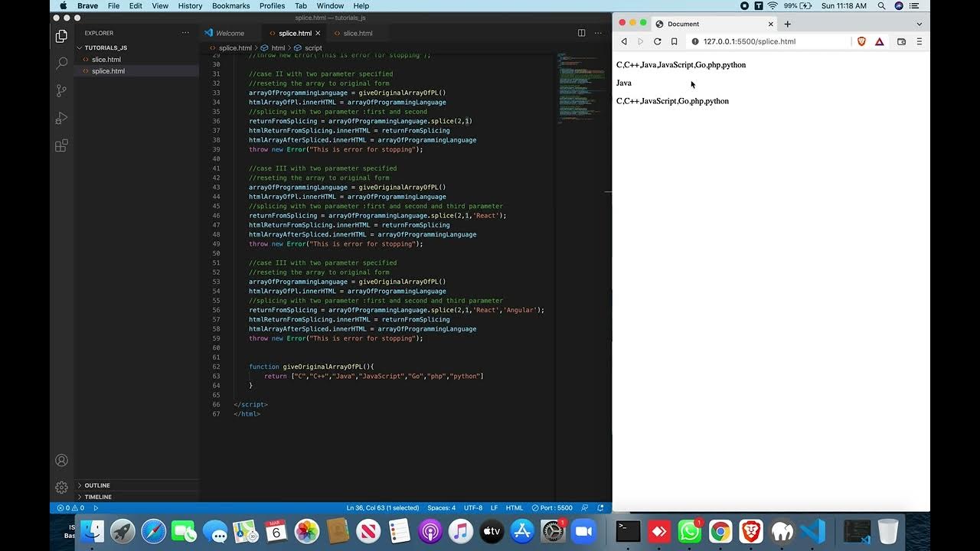This screenshot has width=980, height=551.
Task: Click the errors and warnings status indicator
Action: pyautogui.click(x=70, y=507)
